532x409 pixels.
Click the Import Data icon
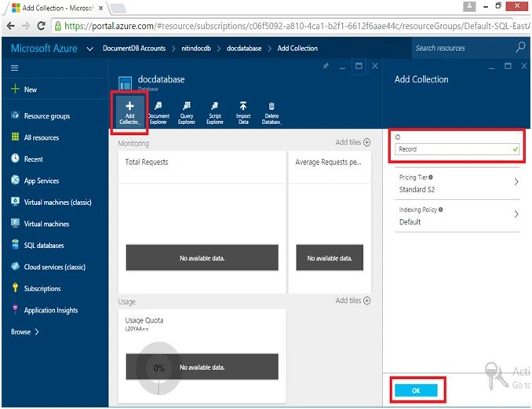(x=243, y=113)
